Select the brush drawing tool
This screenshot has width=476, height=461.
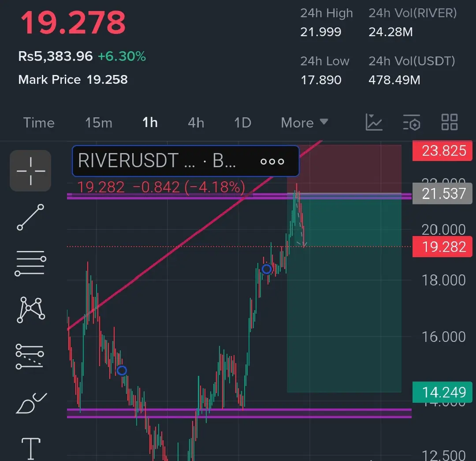click(x=31, y=403)
